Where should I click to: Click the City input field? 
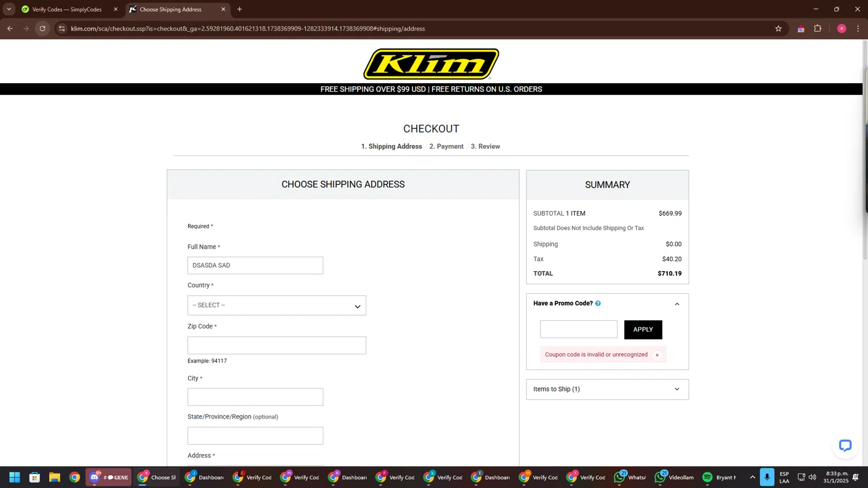[255, 397]
